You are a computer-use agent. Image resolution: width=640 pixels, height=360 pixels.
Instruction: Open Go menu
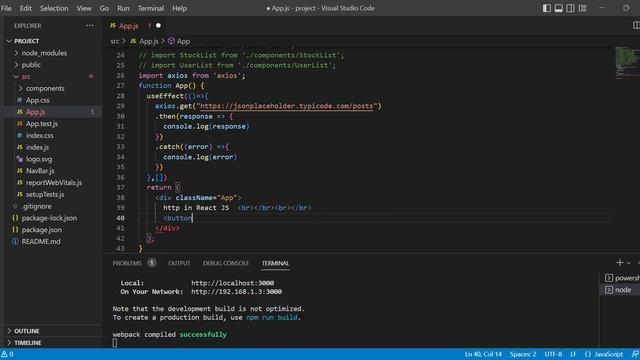tap(104, 8)
